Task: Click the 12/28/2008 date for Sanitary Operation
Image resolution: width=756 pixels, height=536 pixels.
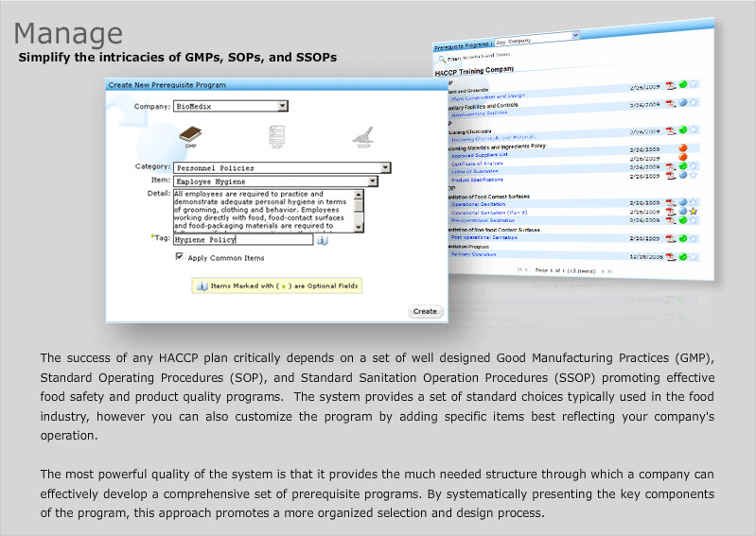Action: (x=646, y=257)
